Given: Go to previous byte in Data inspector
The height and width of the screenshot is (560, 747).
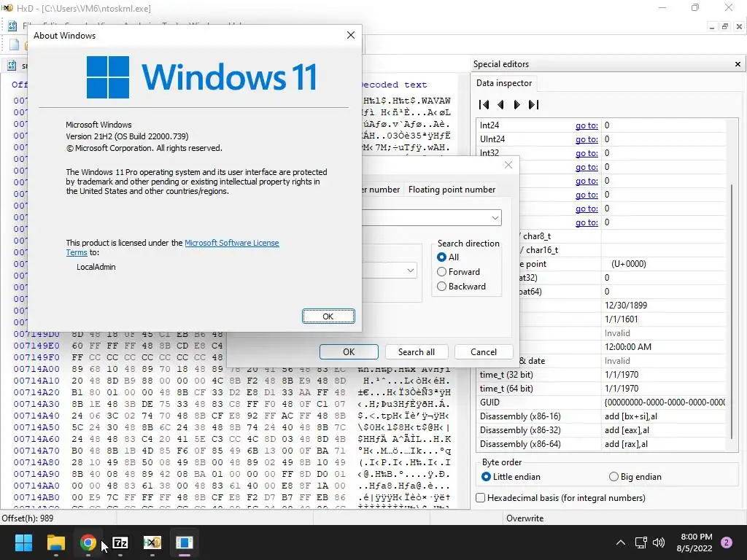Looking at the screenshot, I should 500,105.
